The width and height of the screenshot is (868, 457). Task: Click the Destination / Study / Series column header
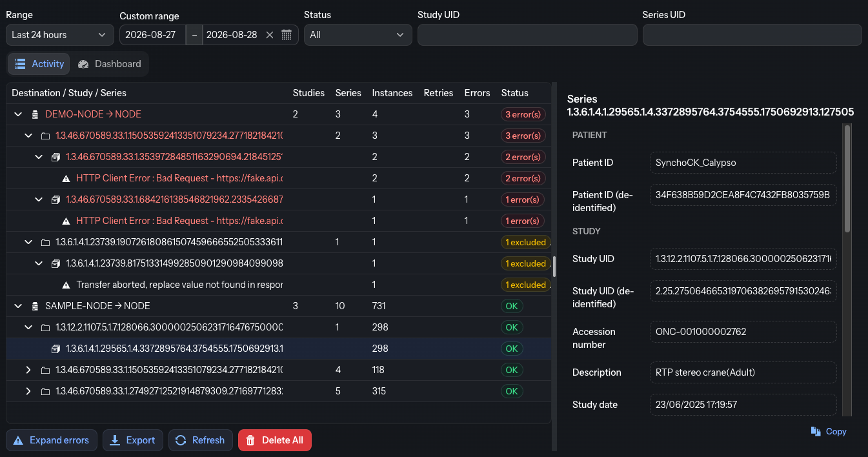point(69,93)
